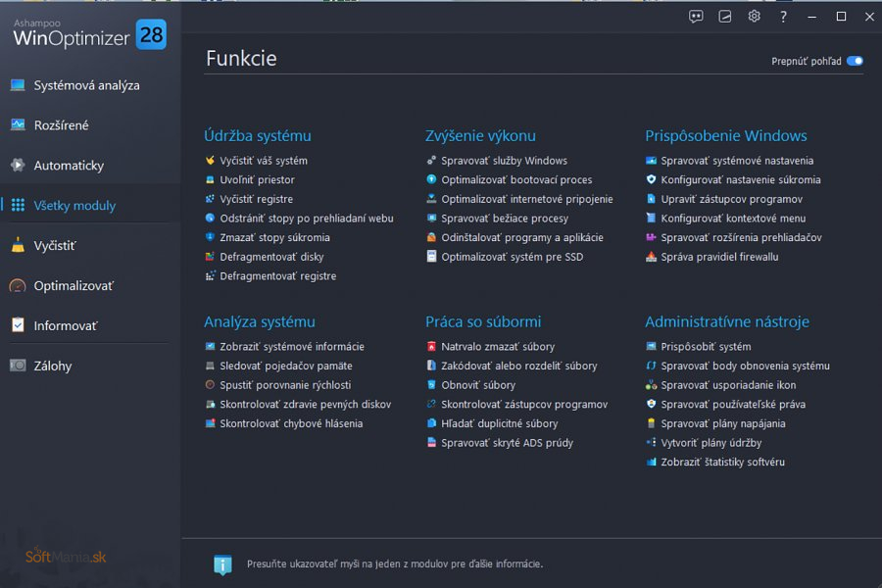Click the Konfigurovať nastavenie súkromia shield icon
The width and height of the screenshot is (882, 588).
[x=651, y=179]
